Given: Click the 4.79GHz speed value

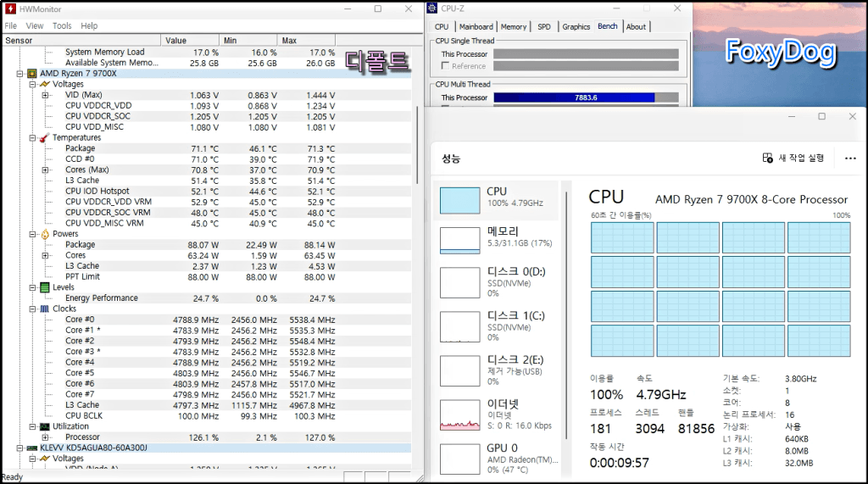Looking at the screenshot, I should point(661,395).
